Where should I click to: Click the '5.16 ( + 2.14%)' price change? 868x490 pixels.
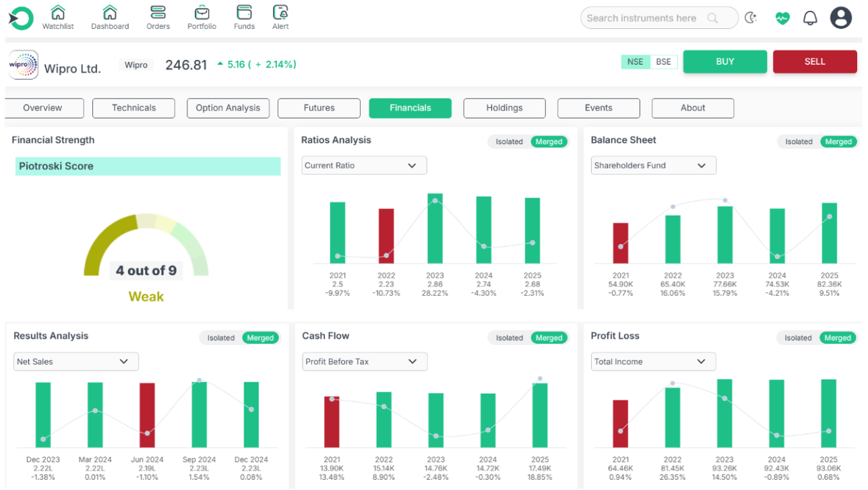pyautogui.click(x=261, y=65)
